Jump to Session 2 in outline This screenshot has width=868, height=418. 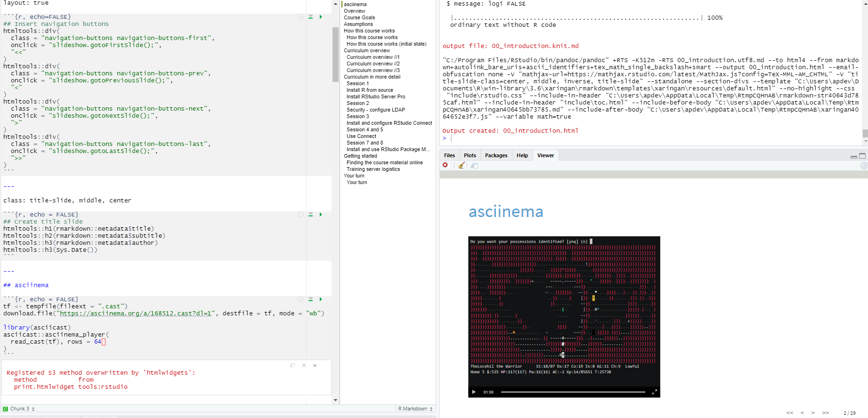[x=358, y=103]
